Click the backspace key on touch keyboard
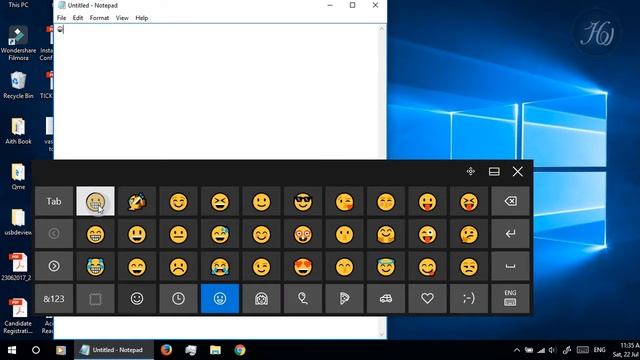 click(510, 201)
